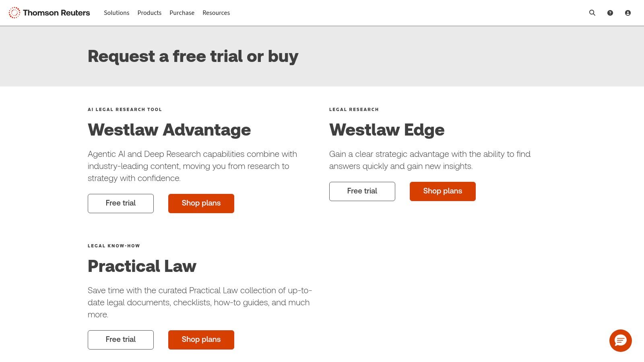Open the Resources menu
644x362 pixels.
tap(216, 12)
